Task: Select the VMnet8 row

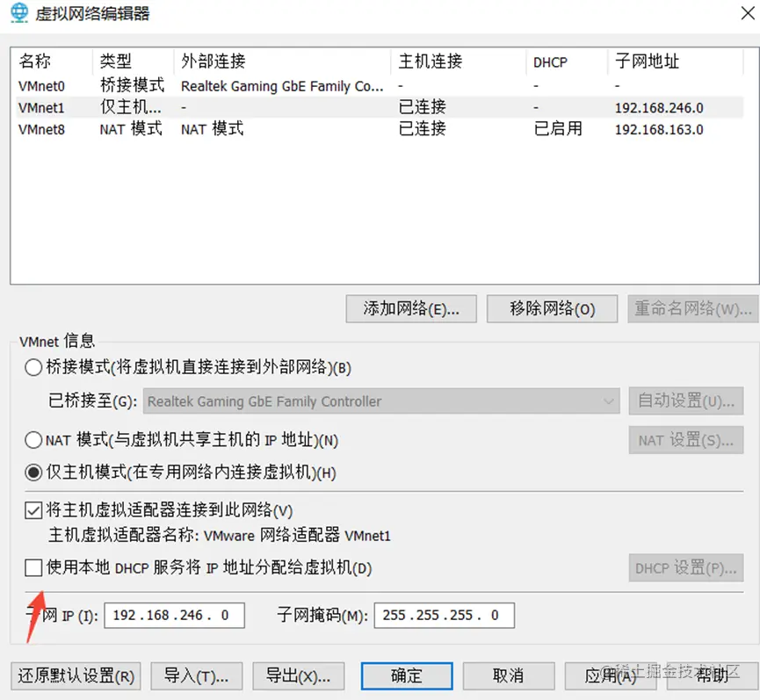Action: [380, 129]
